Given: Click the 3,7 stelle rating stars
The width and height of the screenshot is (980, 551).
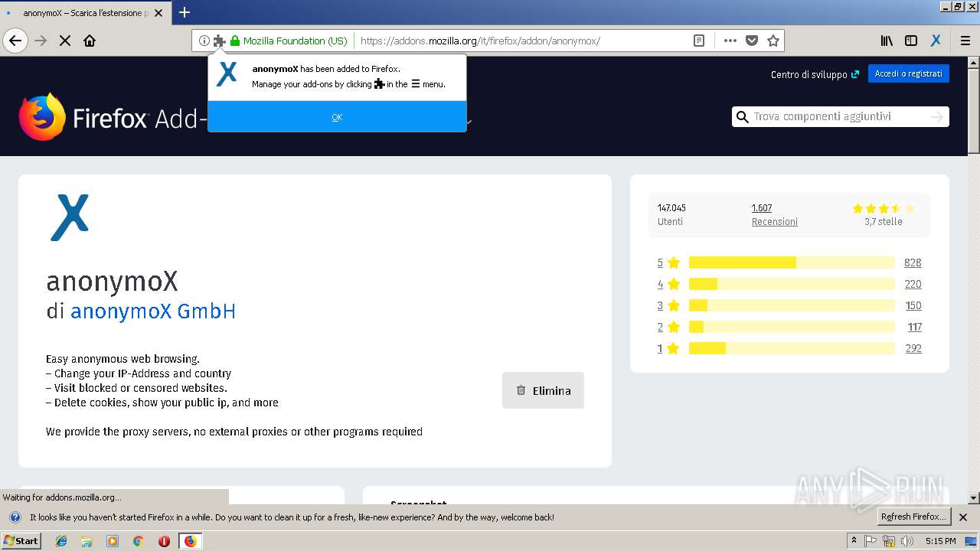Looking at the screenshot, I should (884, 208).
